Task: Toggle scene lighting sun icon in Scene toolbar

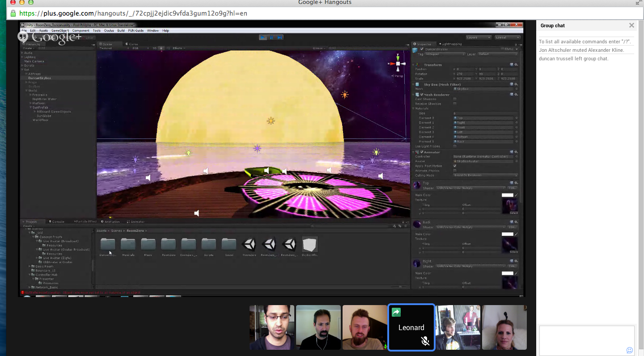Action: point(161,48)
